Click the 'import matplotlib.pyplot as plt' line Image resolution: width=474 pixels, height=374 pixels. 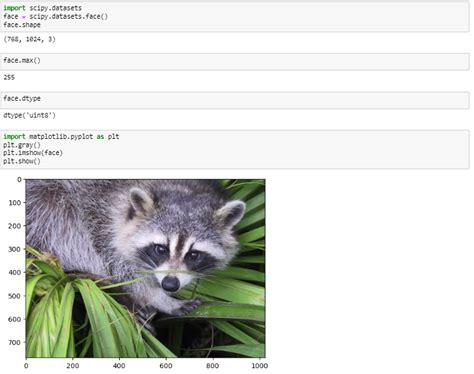click(61, 137)
